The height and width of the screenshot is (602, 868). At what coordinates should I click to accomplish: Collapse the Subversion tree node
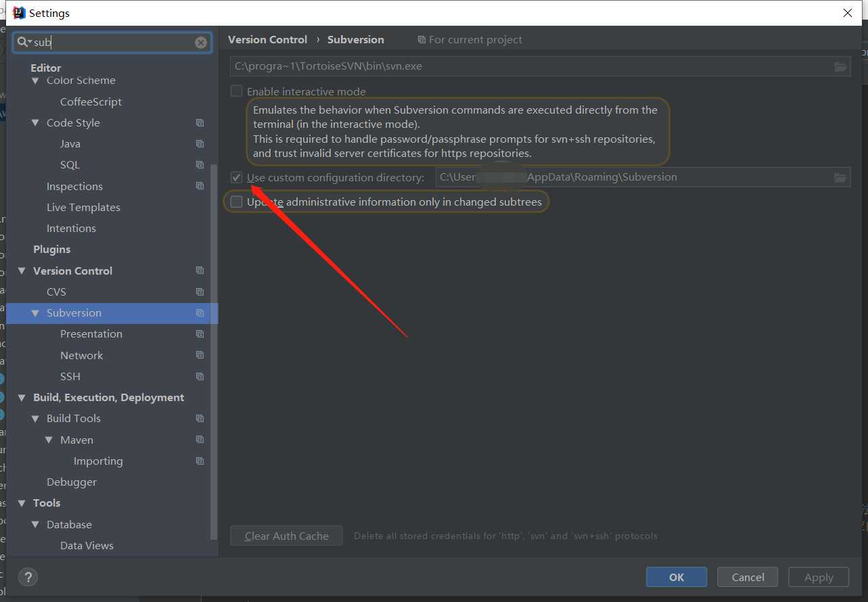tap(35, 313)
